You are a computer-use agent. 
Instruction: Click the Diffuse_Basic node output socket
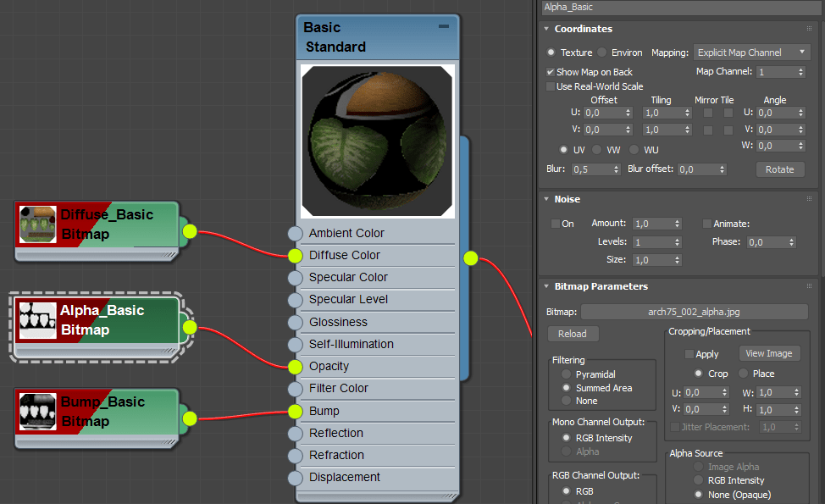(189, 230)
